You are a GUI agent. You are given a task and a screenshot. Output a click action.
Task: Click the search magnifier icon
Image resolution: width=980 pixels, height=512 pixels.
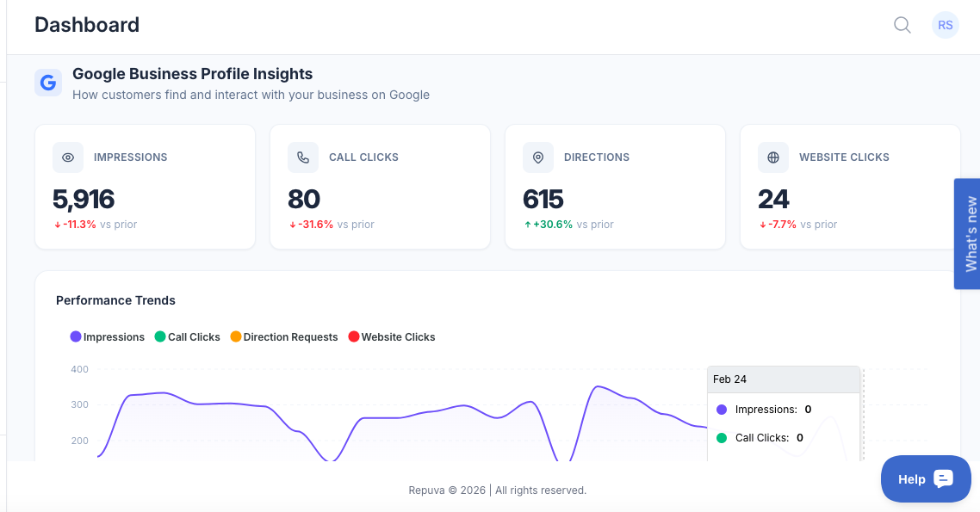click(x=902, y=25)
